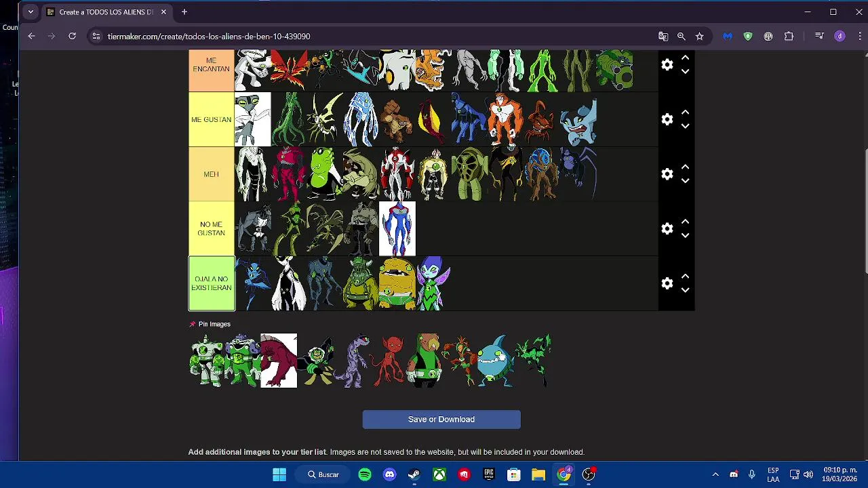The width and height of the screenshot is (868, 488).
Task: Click the NO ME GUSTAN tier label
Action: click(212, 228)
